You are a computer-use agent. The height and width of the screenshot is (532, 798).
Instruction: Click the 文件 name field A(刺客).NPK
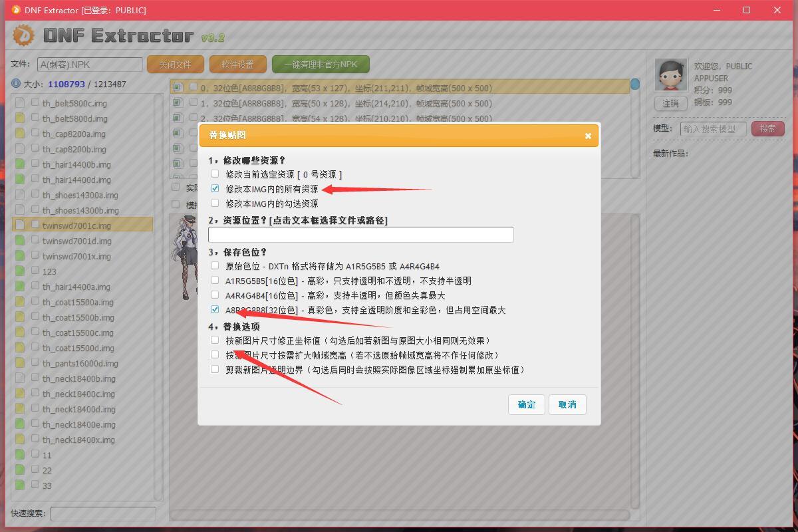click(x=90, y=65)
